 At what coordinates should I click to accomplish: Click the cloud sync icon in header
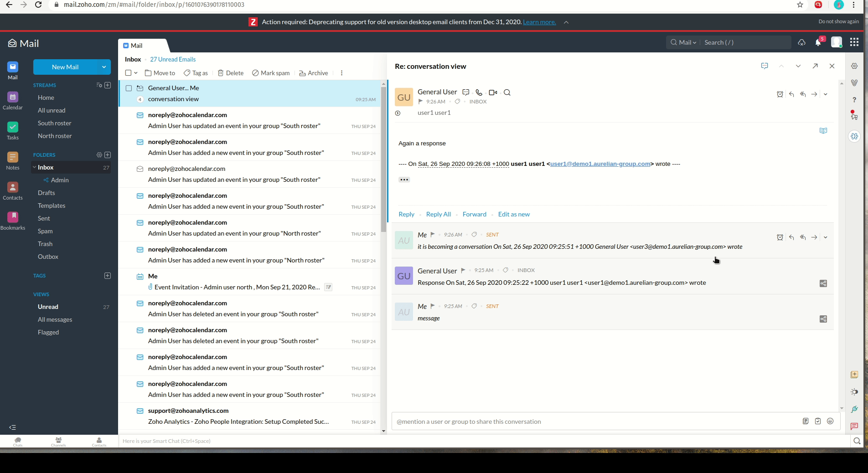(x=801, y=42)
